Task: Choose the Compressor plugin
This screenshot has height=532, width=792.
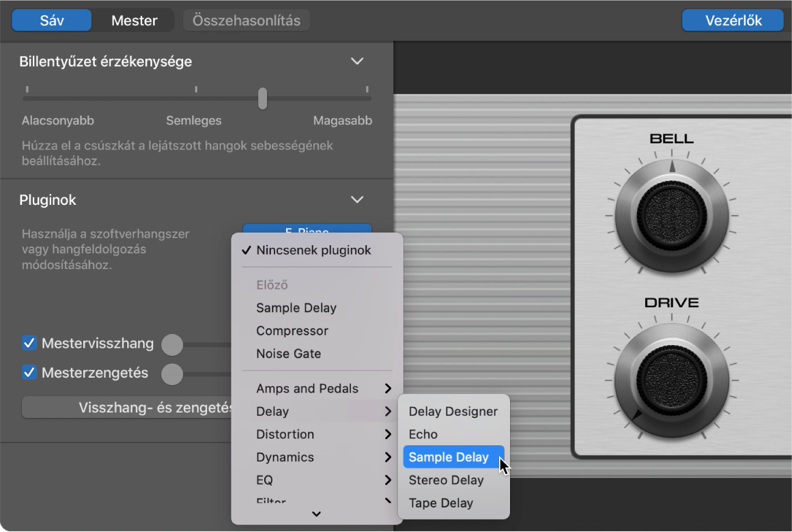Action: (x=292, y=331)
